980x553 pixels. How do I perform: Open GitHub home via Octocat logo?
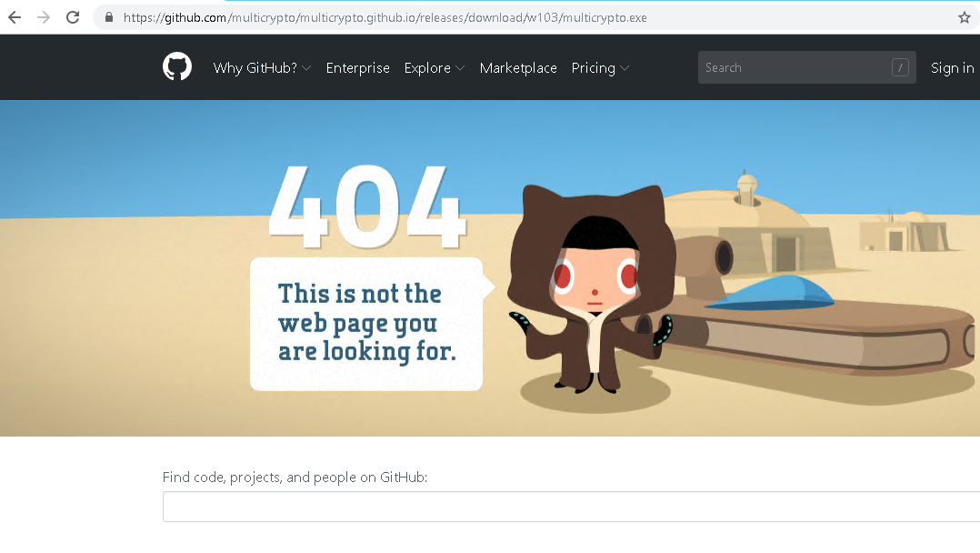click(x=177, y=66)
